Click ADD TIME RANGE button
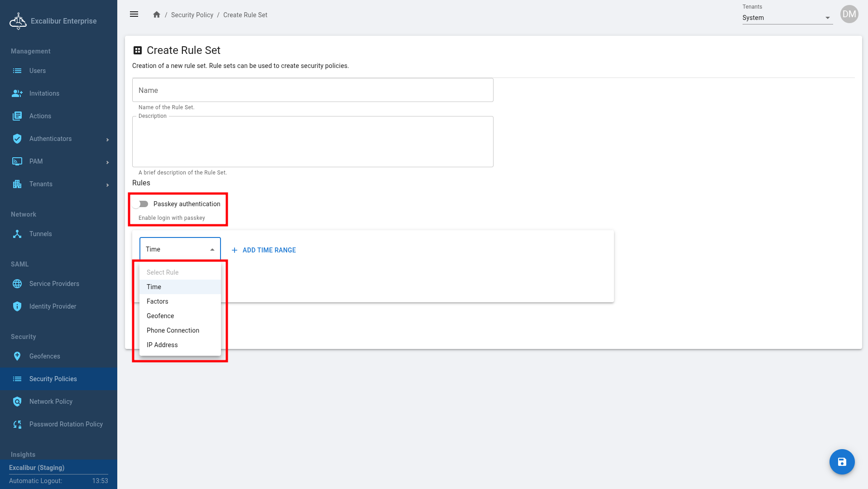The image size is (868, 489). point(264,250)
